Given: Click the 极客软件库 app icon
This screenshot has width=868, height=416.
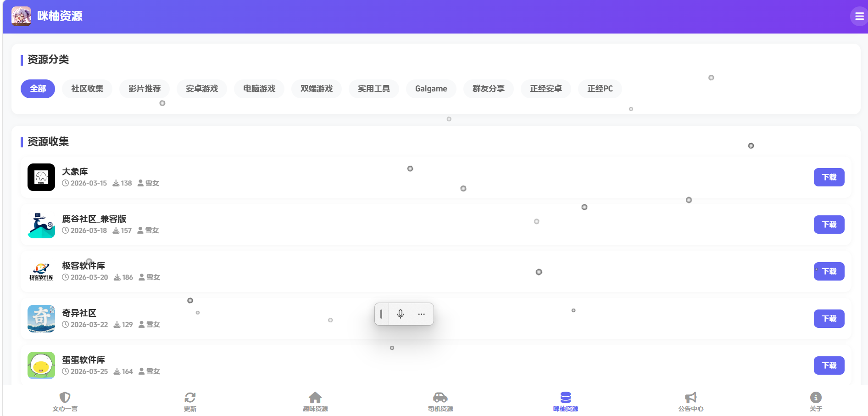Looking at the screenshot, I should (x=41, y=271).
